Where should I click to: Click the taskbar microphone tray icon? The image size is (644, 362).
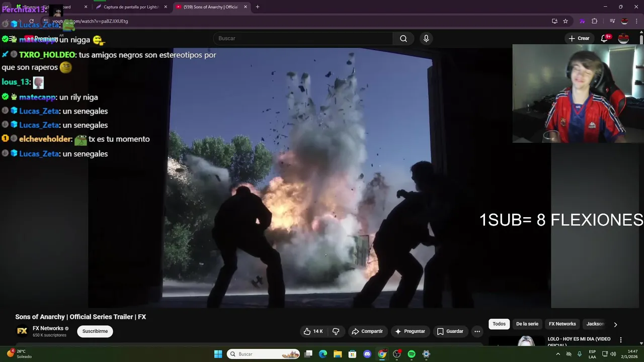pyautogui.click(x=580, y=354)
